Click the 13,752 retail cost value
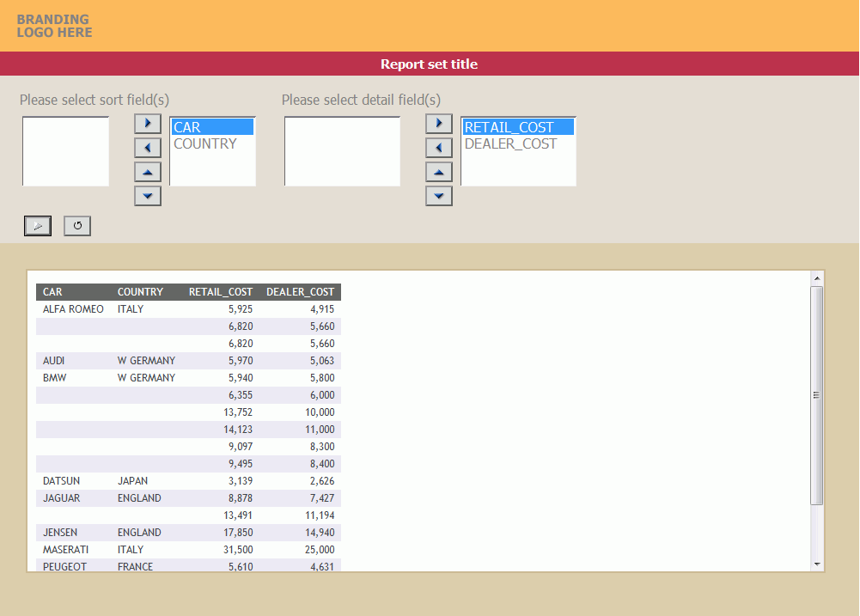 [x=238, y=412]
